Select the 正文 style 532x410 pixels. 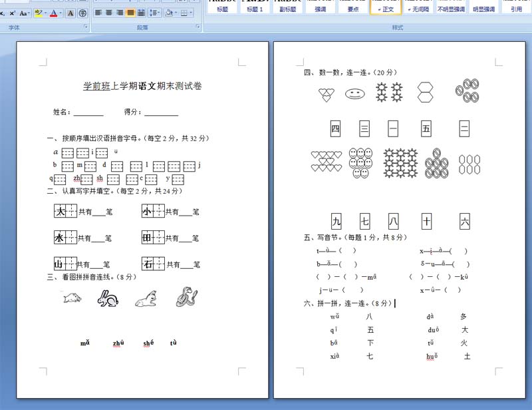[386, 7]
